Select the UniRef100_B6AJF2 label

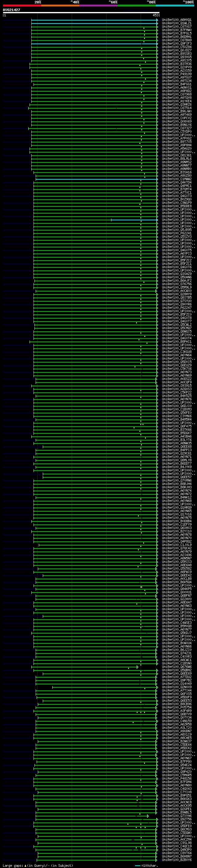click(176, 281)
